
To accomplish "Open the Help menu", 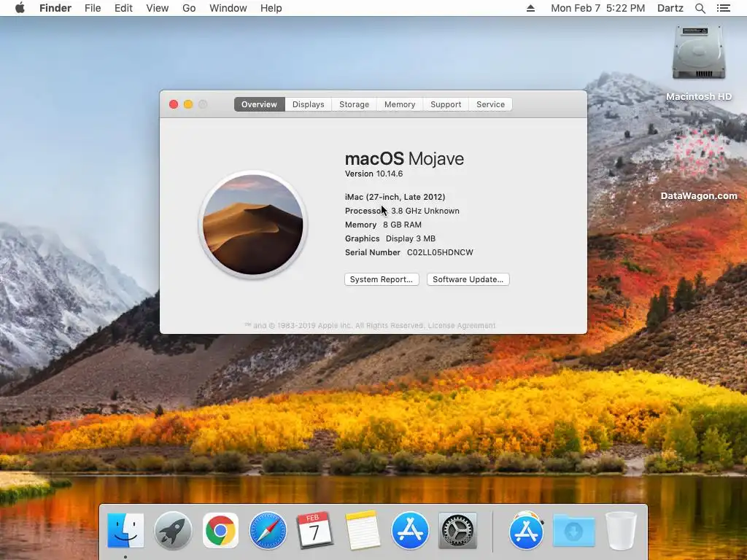I will pos(271,8).
